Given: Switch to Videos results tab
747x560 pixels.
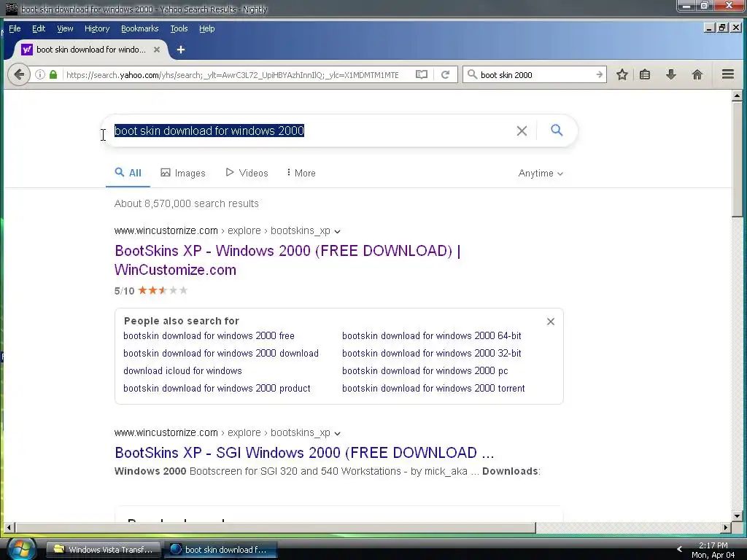Looking at the screenshot, I should (x=247, y=173).
